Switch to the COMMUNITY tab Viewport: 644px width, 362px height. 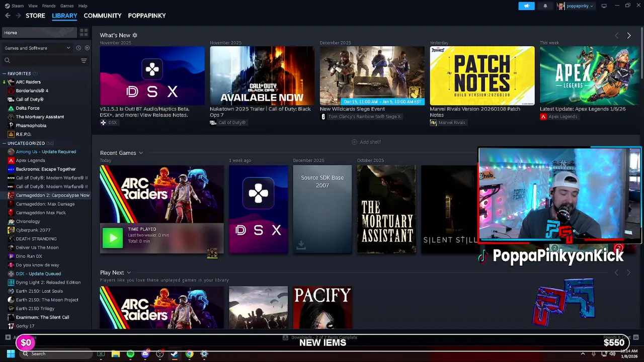click(103, 16)
